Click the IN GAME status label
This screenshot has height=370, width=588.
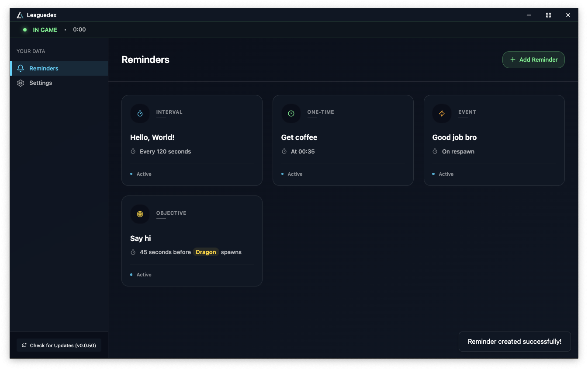[x=45, y=30]
